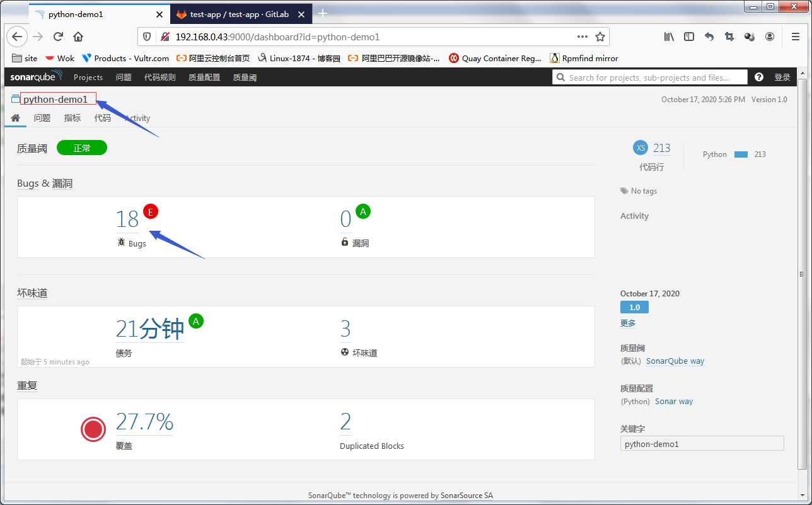The width and height of the screenshot is (812, 505).
Task: Click the vulnerabilities lock icon
Action: point(345,242)
